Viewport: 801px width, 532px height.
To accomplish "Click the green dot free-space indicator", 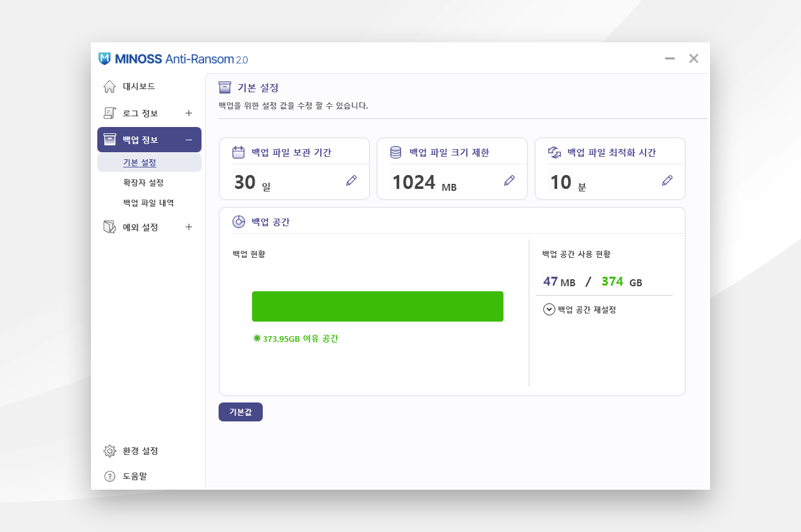I will pyautogui.click(x=257, y=338).
